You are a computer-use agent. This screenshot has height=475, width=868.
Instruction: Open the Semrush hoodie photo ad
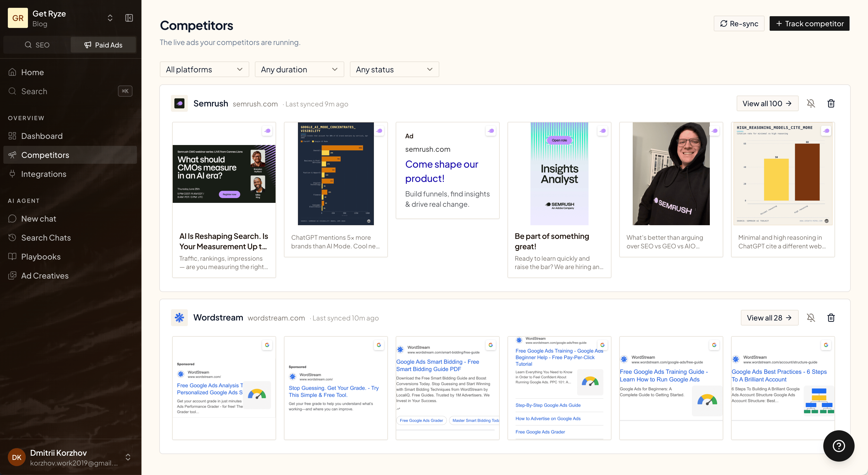pos(671,189)
